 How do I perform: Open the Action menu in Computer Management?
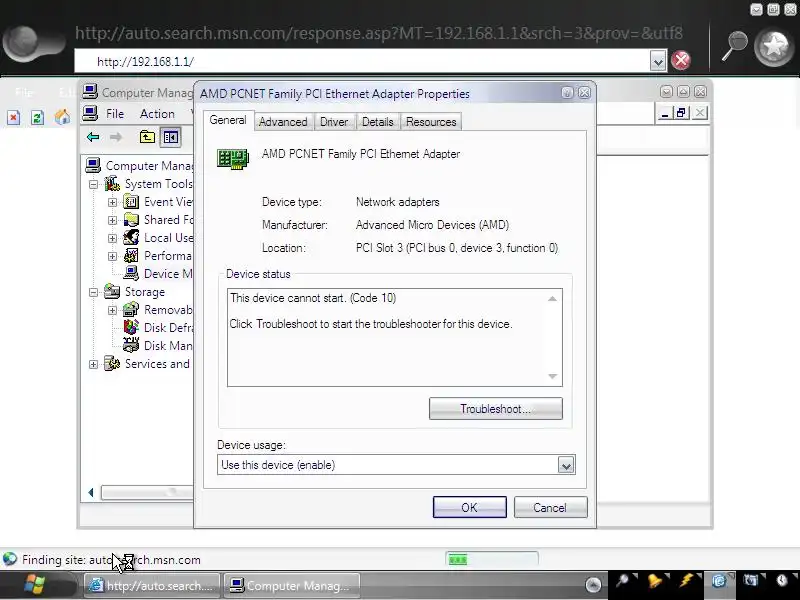157,114
